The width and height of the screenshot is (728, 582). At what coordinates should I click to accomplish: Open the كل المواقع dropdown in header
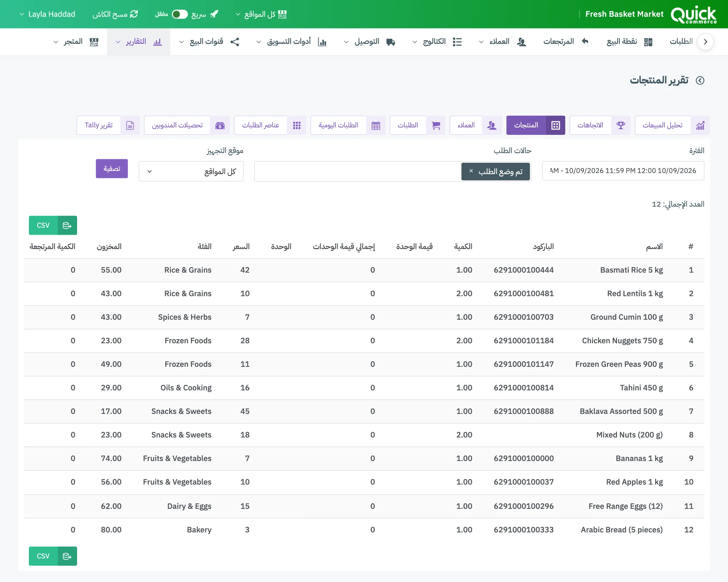coord(261,14)
